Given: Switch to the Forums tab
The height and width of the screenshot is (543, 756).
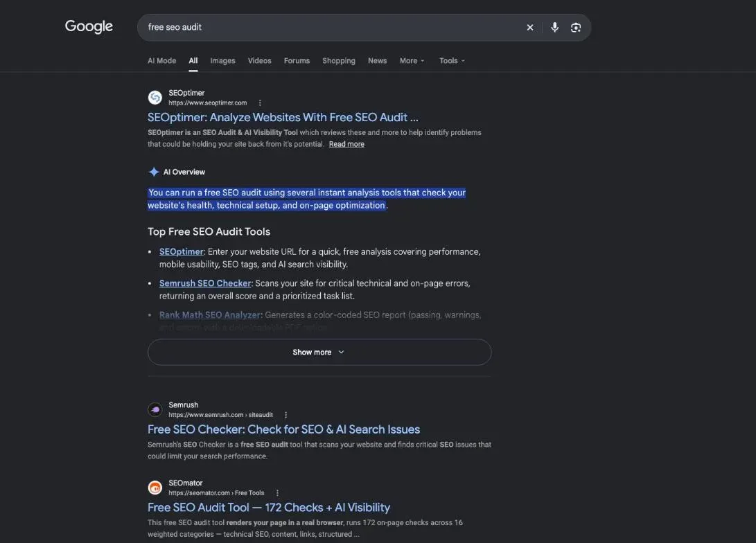Looking at the screenshot, I should pos(297,61).
